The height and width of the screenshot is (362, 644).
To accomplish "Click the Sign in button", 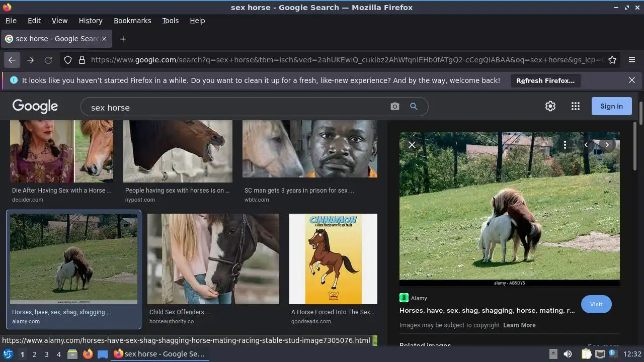I will tap(611, 106).
